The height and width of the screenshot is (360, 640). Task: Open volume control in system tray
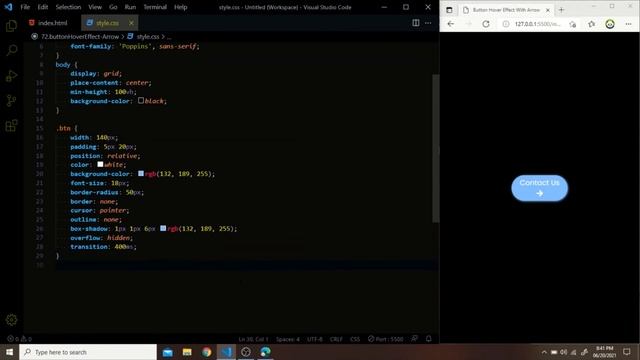(564, 352)
